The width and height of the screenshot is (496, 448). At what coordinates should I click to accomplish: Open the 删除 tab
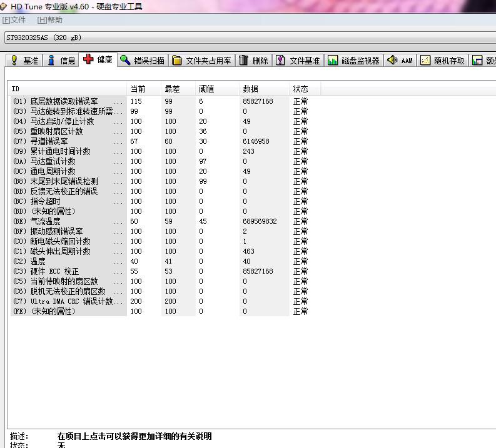(254, 61)
